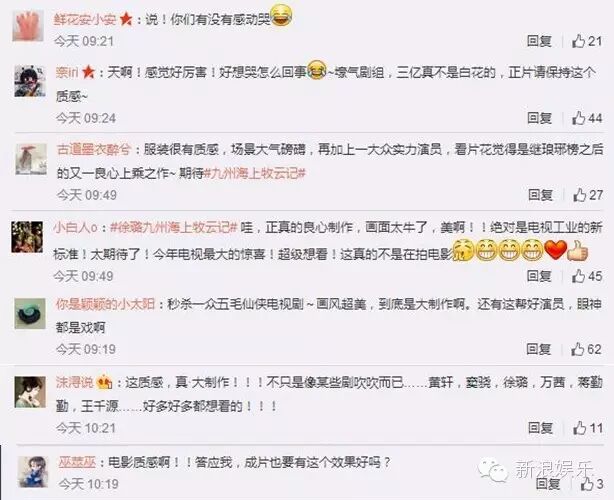Open profile of user 小白人o
Viewport: 614px width, 500px height.
click(76, 227)
